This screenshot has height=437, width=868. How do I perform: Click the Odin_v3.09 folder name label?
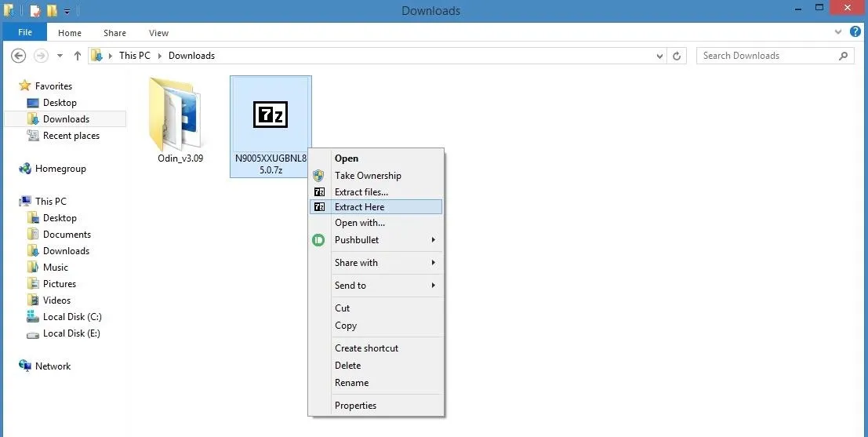tap(180, 158)
